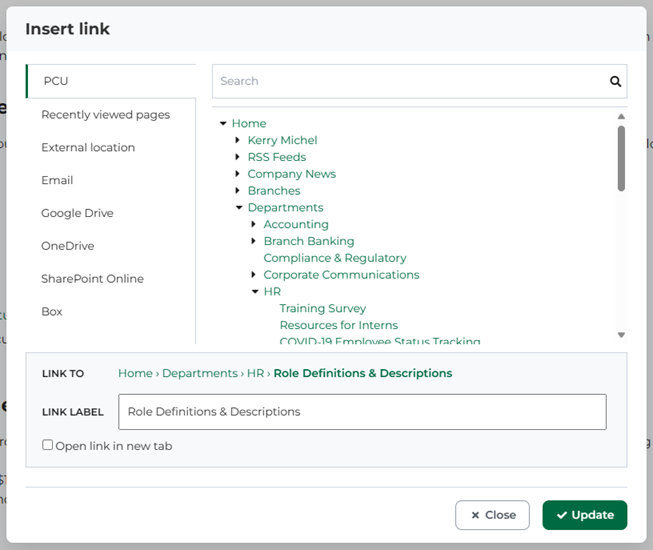Expand the Corporate Communications node arrow
The width and height of the screenshot is (653, 550).
point(253,274)
